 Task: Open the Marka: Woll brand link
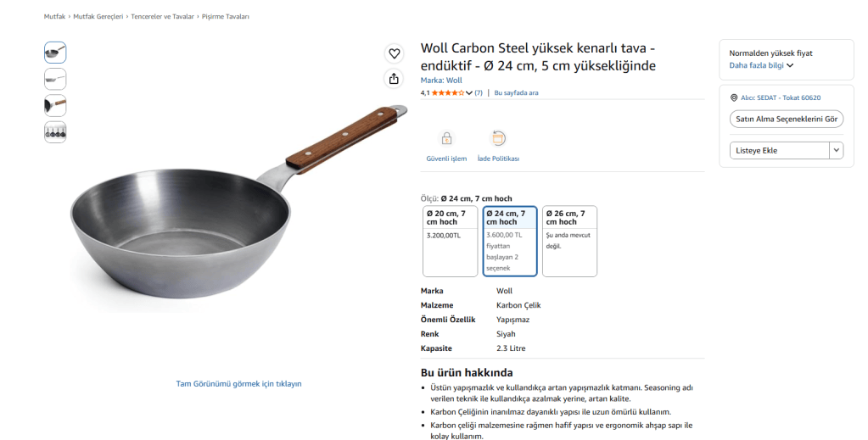point(441,81)
